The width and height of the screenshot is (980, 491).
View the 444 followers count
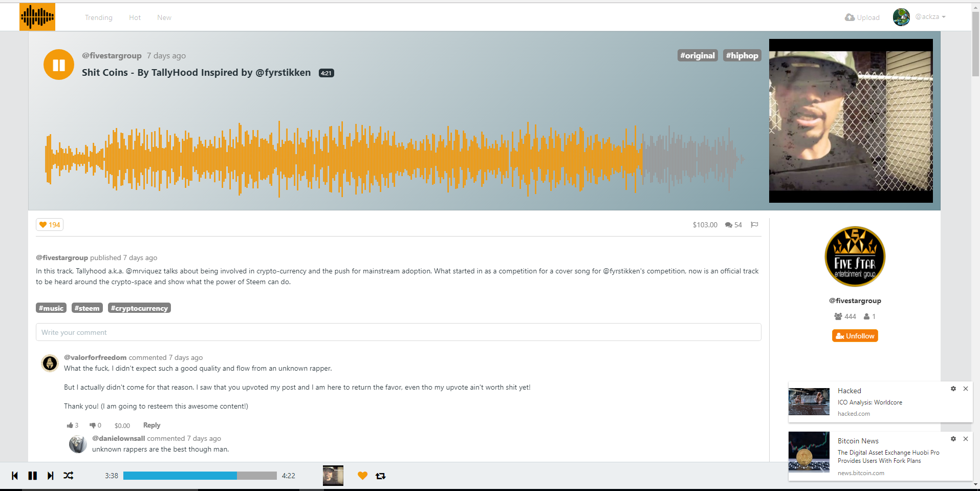[x=845, y=316]
